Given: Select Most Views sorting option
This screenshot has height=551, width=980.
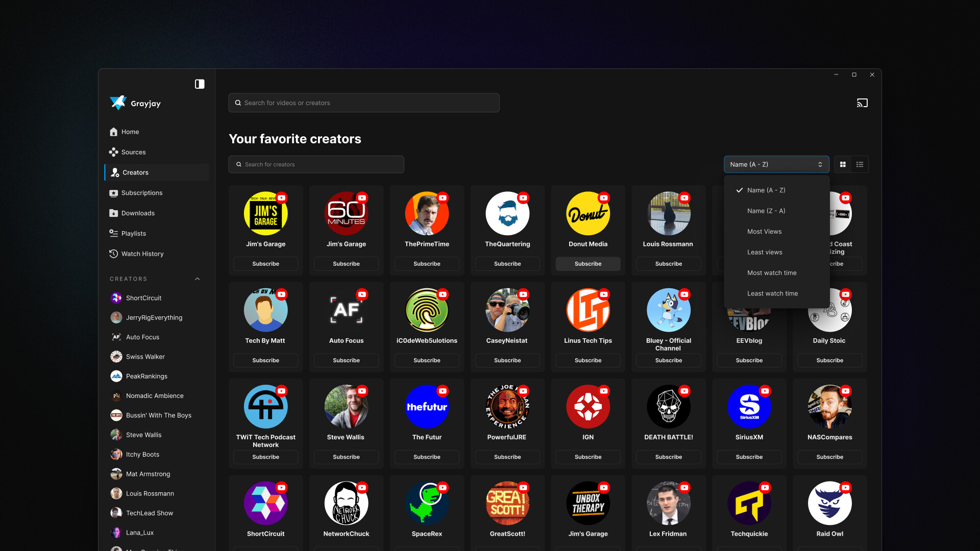Looking at the screenshot, I should 764,231.
